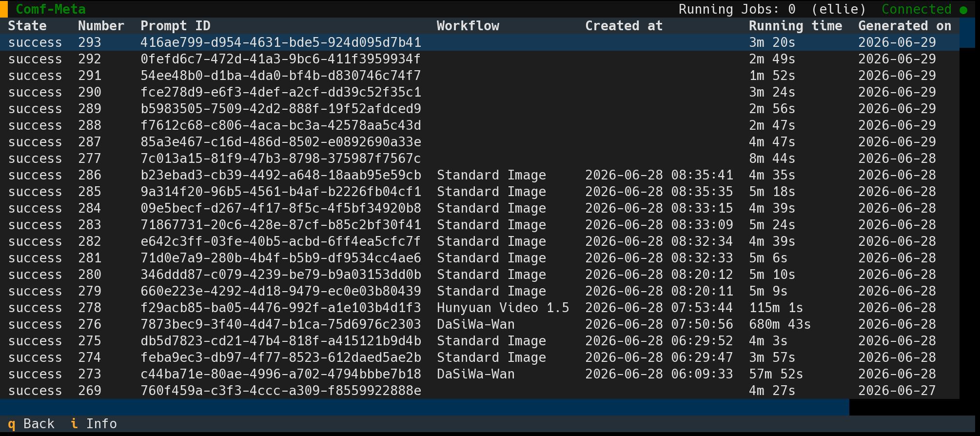Click the Connected status text
980x436 pixels.
tap(917, 9)
